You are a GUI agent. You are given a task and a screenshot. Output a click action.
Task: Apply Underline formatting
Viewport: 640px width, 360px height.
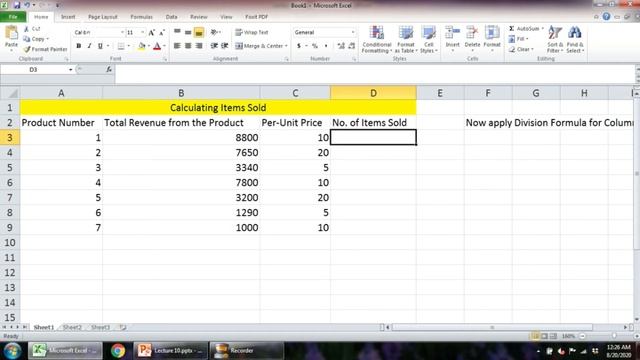click(100, 46)
